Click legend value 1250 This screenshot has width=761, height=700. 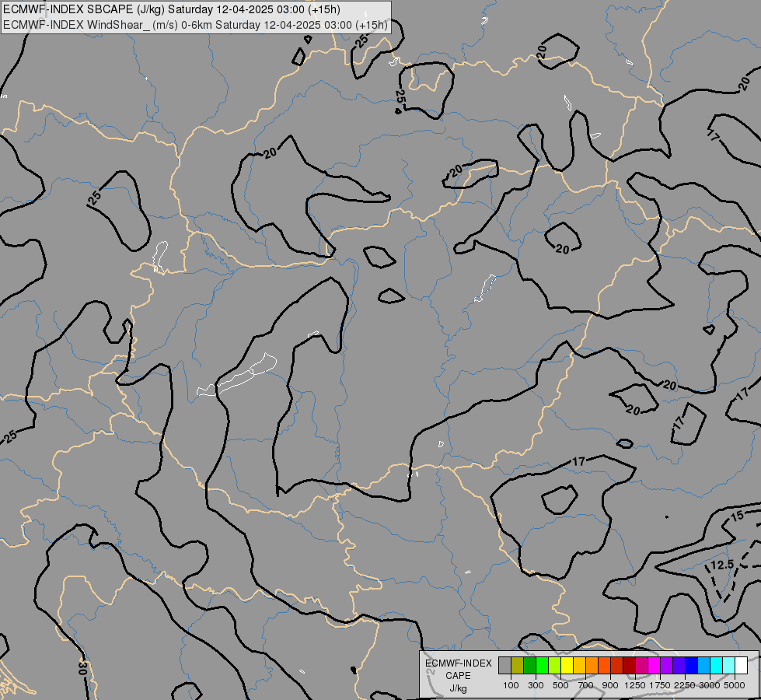[x=635, y=685]
